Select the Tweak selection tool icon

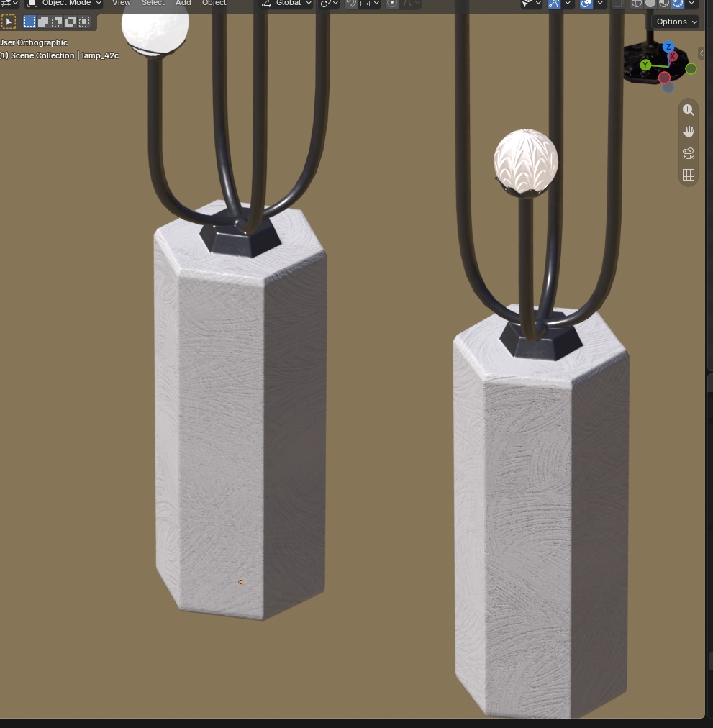tap(9, 22)
